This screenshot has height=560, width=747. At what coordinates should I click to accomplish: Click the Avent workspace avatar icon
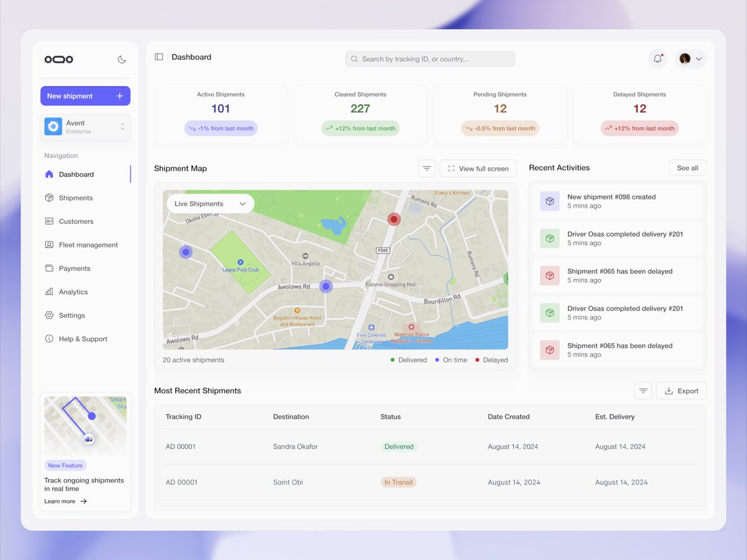(x=53, y=127)
